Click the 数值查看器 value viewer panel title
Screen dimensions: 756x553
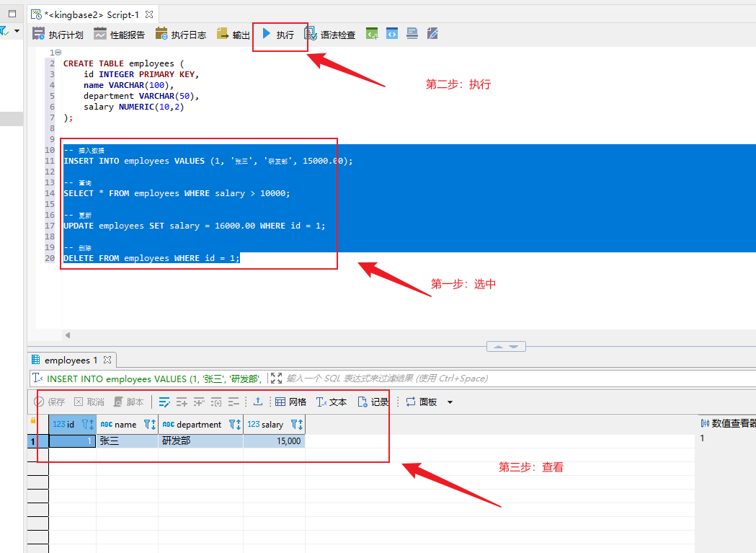click(728, 423)
